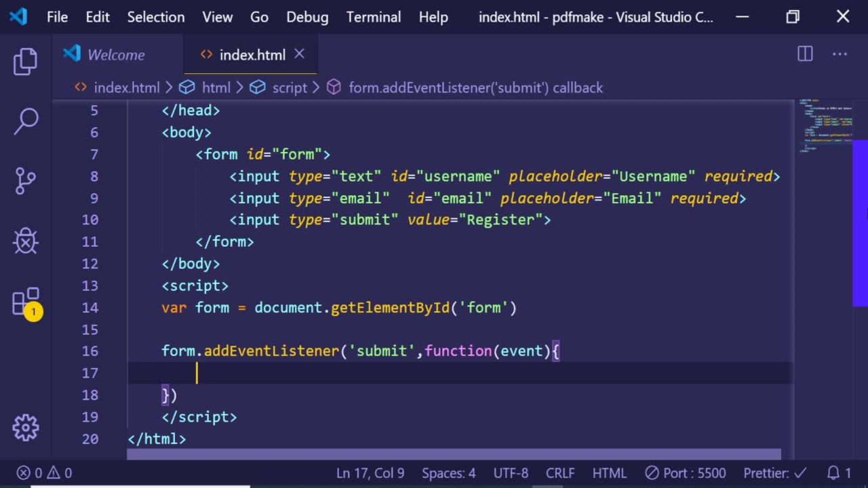868x488 pixels.
Task: Open the callback breadcrumb symbol list
Action: 475,87
